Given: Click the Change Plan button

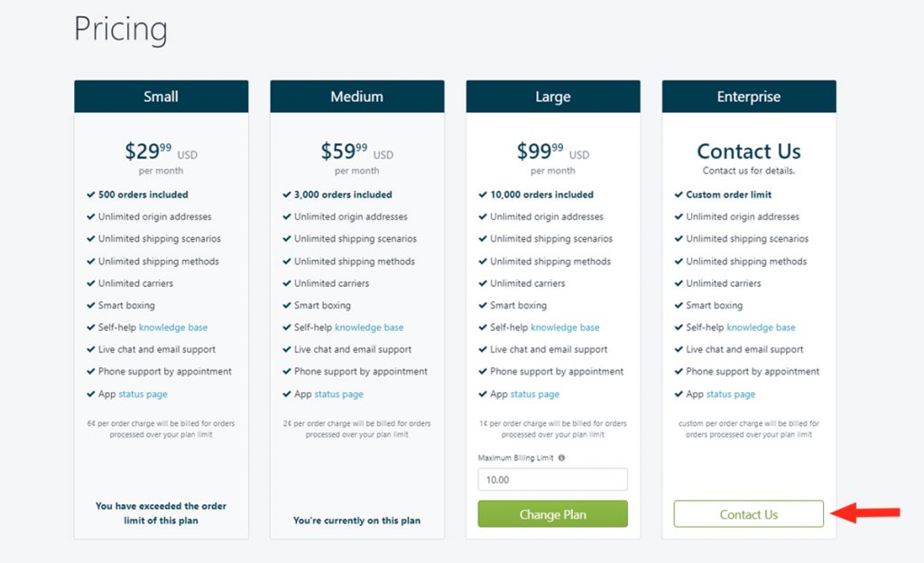Looking at the screenshot, I should point(553,514).
